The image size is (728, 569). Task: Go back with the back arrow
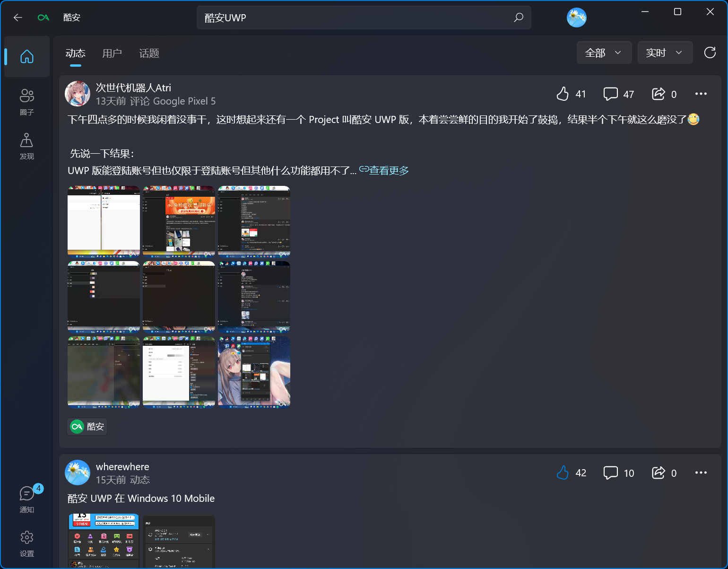pos(18,18)
